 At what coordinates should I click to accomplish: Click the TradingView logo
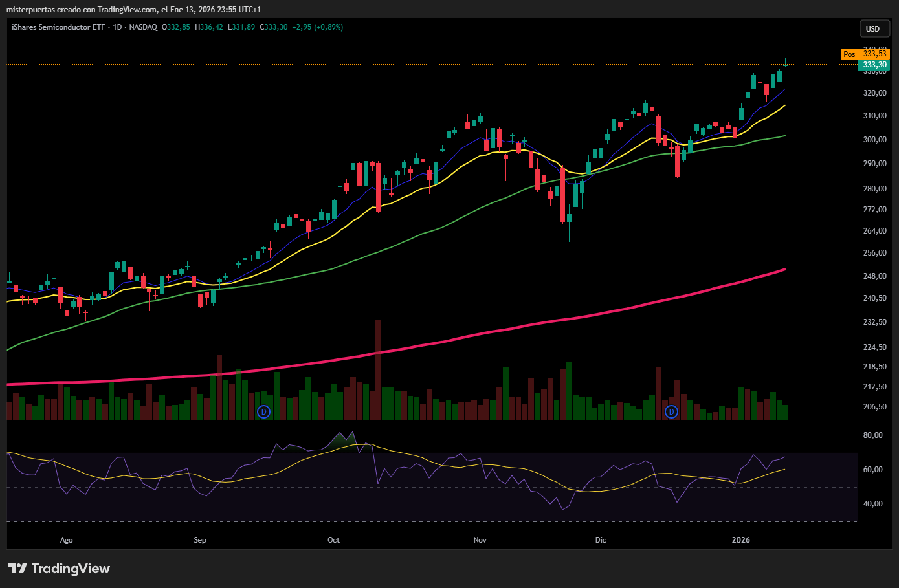59,569
